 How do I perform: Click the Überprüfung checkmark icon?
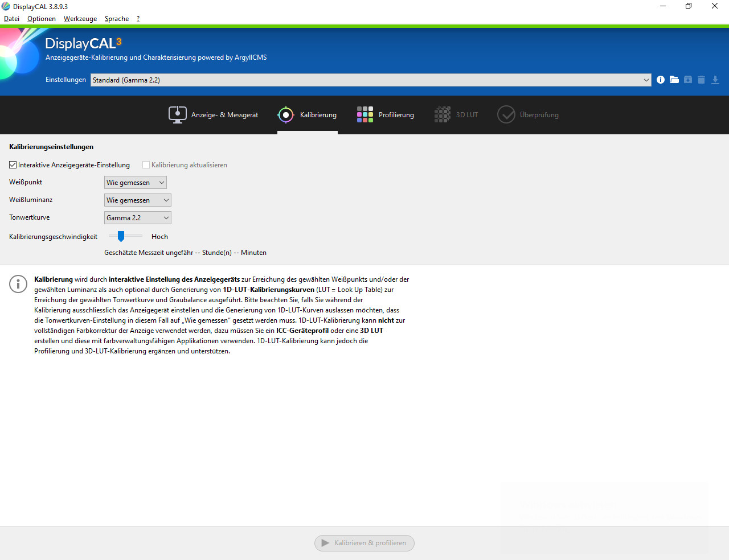[x=506, y=114]
